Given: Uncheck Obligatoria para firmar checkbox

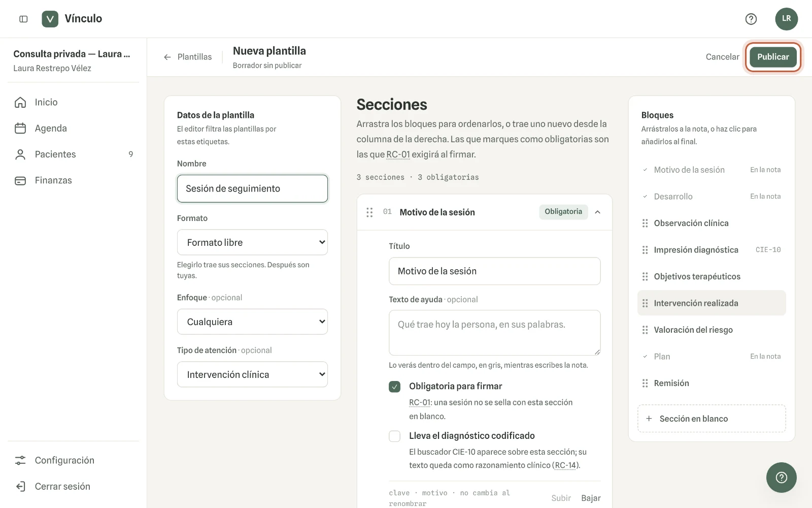Looking at the screenshot, I should 394,387.
